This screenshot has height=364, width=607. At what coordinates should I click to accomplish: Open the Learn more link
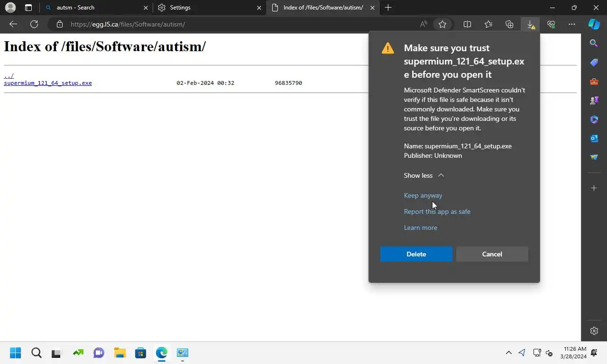[421, 227]
